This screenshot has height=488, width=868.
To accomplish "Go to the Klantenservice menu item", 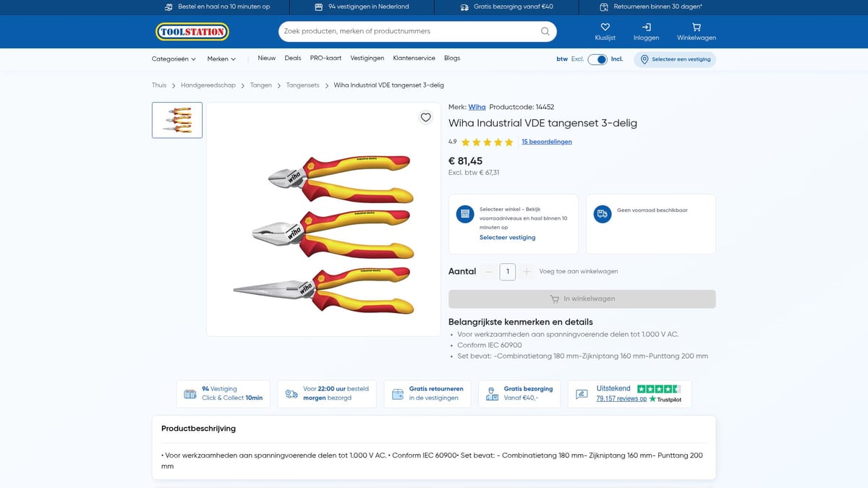I will (414, 59).
